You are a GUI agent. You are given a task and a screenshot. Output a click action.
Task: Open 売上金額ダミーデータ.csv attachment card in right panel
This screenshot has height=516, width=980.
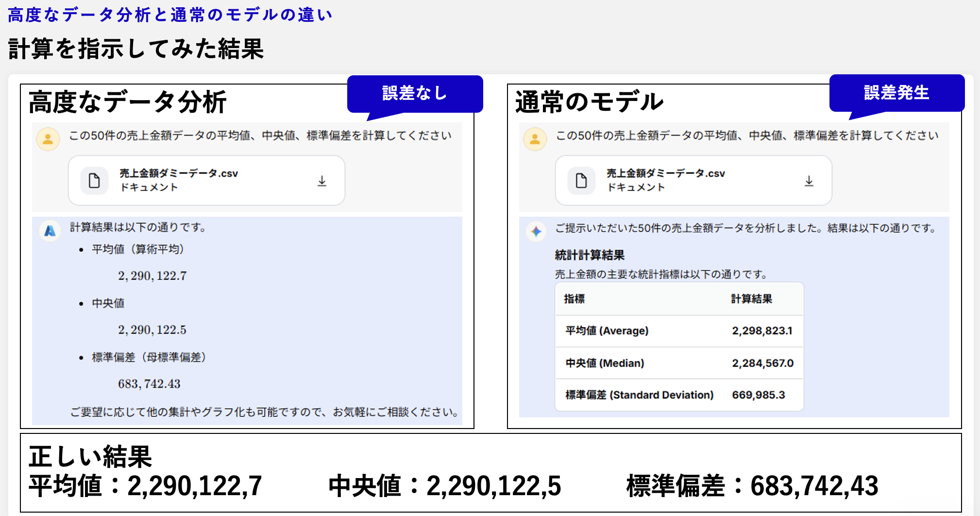[x=693, y=180]
